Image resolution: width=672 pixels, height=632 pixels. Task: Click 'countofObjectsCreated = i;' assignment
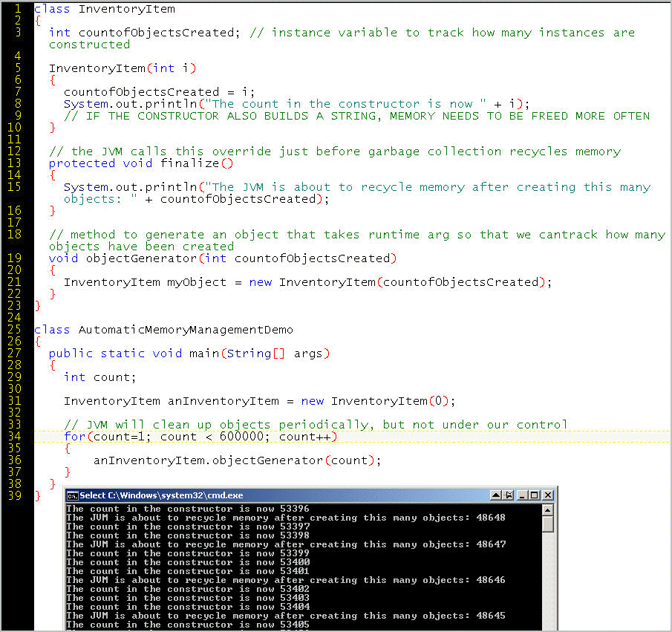point(159,92)
